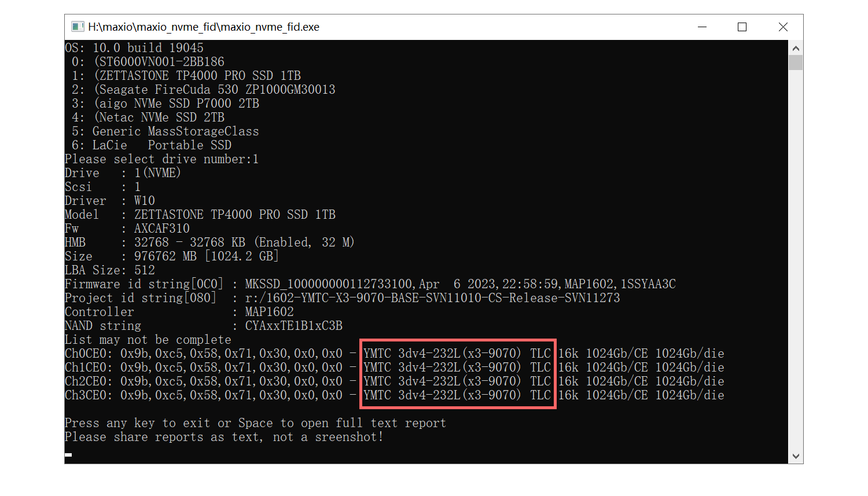This screenshot has height=496, width=868.
Task: Click the console app icon in the title bar
Action: 78,27
